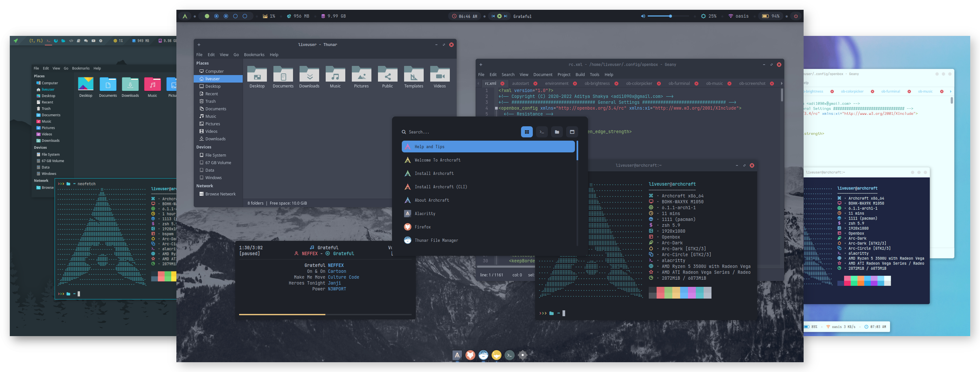
Task: Click the speaker volume icon
Action: click(x=643, y=16)
